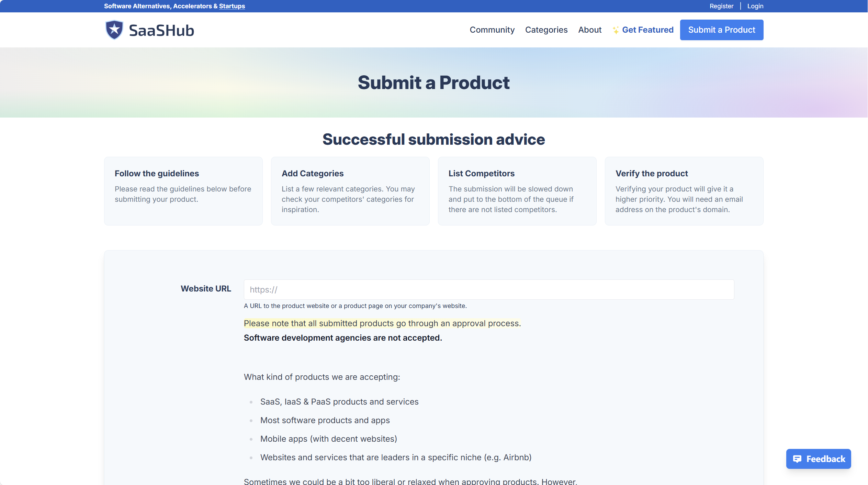Open the Login link

click(x=755, y=6)
